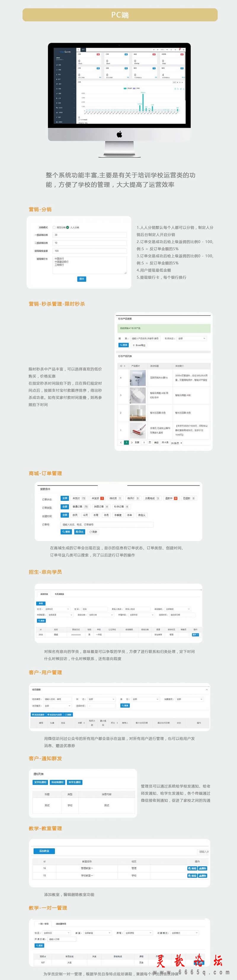Filter creation time by 本月
The height and width of the screenshot is (980, 237).
[x=106, y=515]
